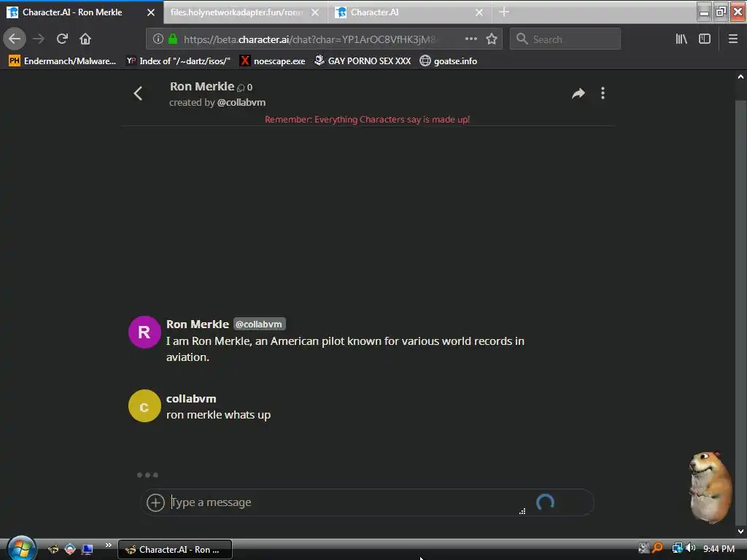
Task: Go back using the browser back arrow
Action: pyautogui.click(x=15, y=39)
